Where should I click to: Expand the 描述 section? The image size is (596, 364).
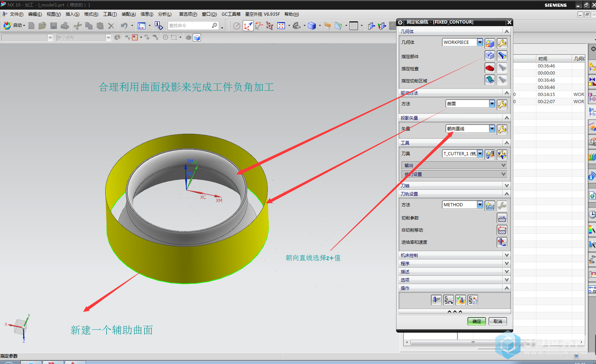tap(454, 272)
